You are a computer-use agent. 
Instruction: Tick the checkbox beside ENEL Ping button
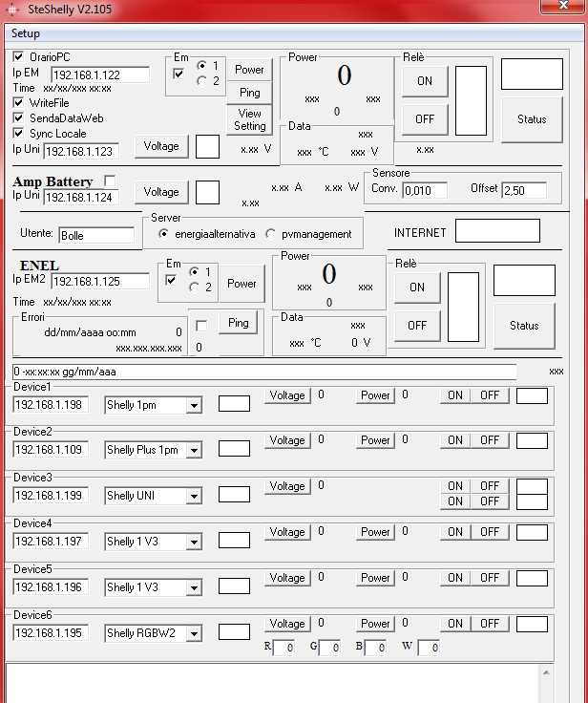tap(201, 326)
